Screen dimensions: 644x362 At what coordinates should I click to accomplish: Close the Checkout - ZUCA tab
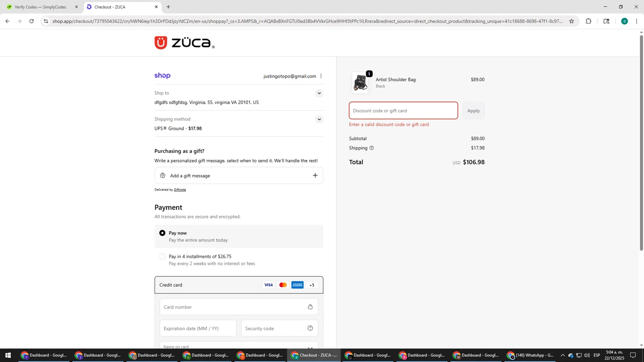pos(156,7)
